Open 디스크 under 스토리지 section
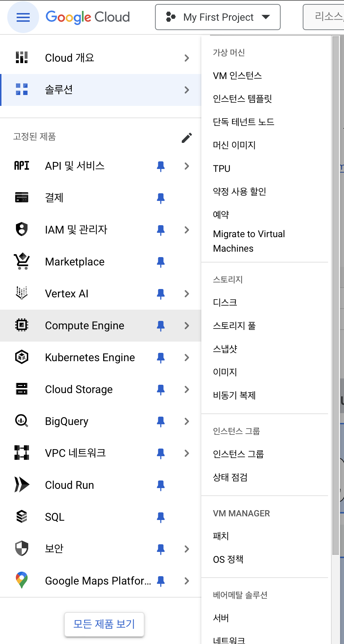 [x=225, y=302]
